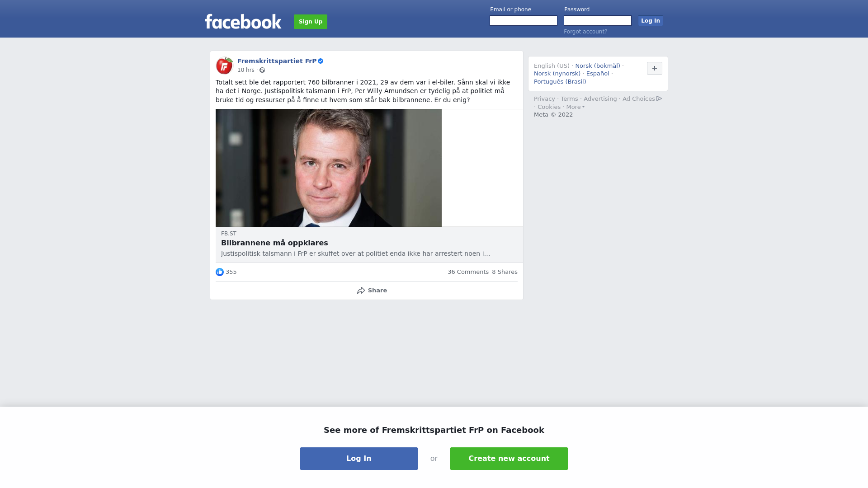This screenshot has height=488, width=868.
Task: Click the Facebook logo in header
Action: [x=243, y=21]
